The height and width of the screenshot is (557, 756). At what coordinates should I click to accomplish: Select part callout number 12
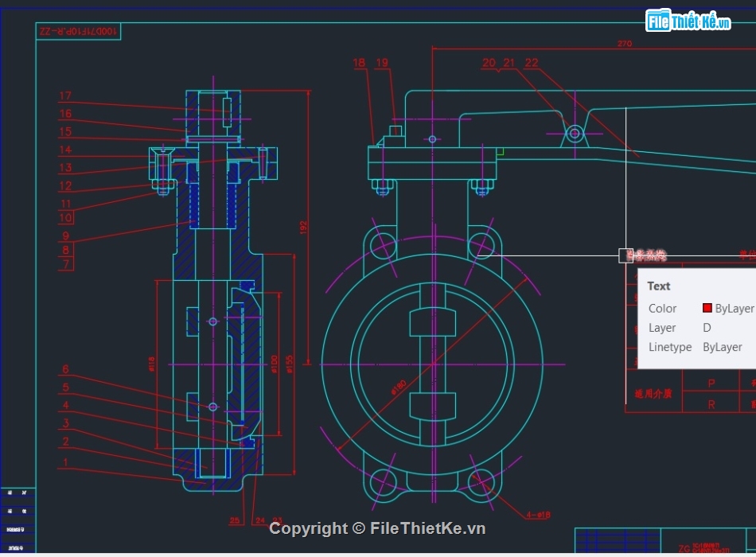point(65,186)
